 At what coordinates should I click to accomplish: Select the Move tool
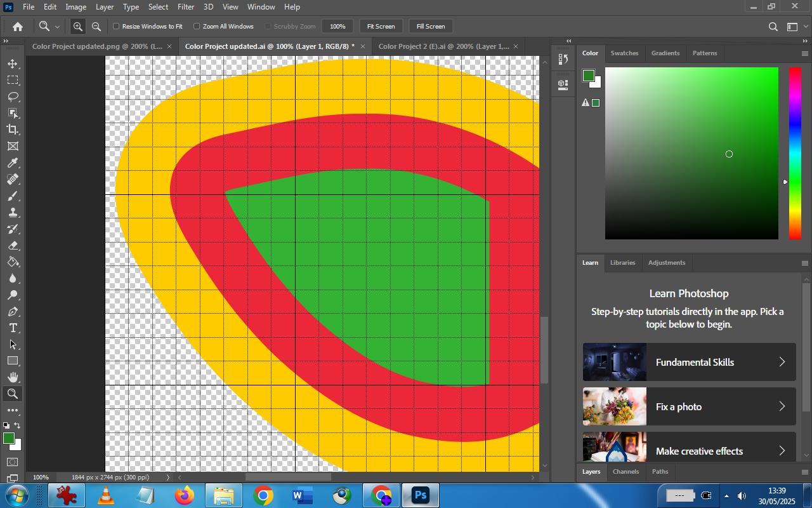13,63
